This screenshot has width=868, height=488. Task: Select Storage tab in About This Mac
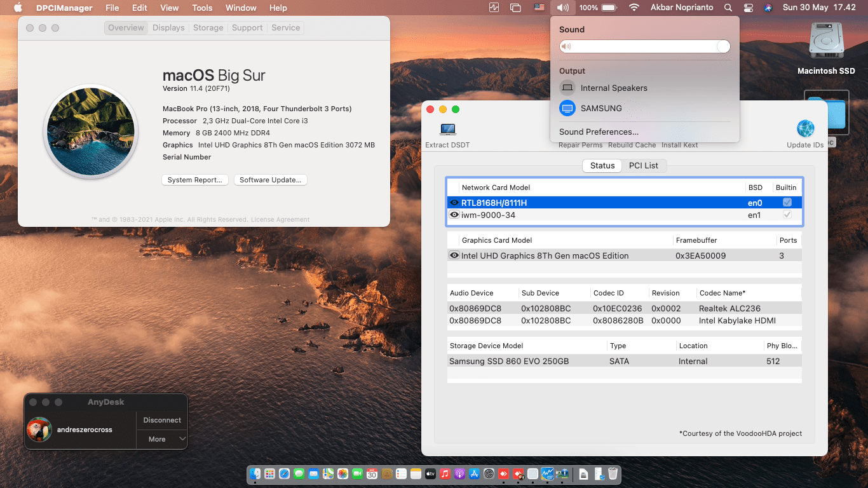point(208,28)
